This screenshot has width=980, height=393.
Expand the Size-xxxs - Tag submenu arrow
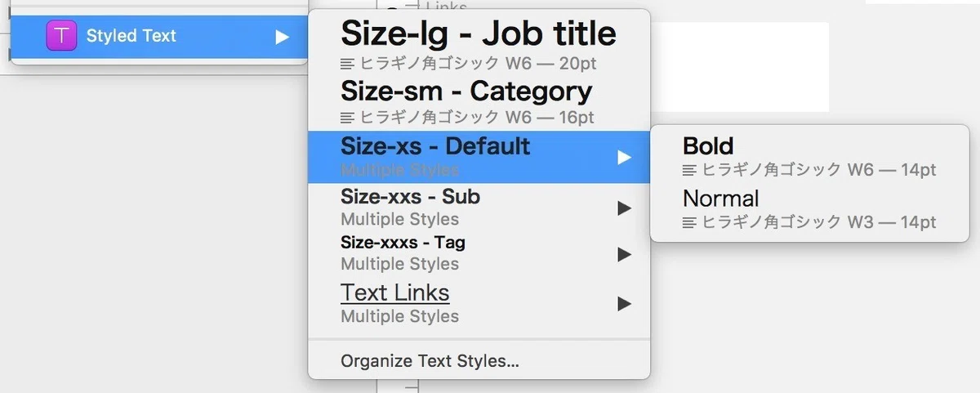click(624, 254)
